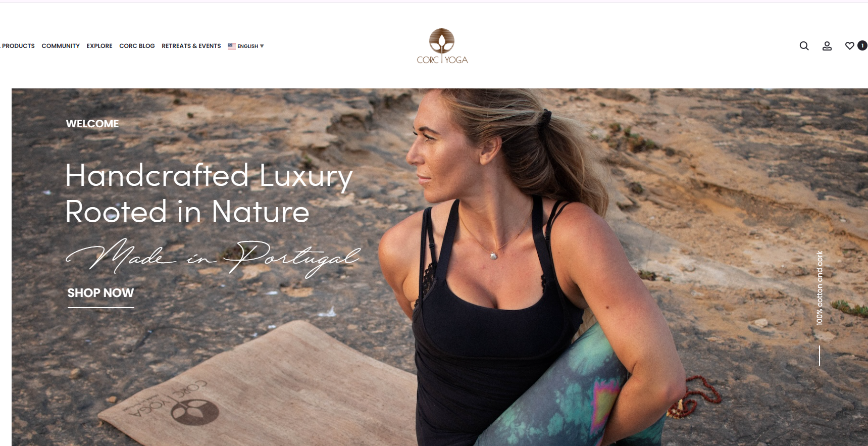Click the Shop Now link

pos(100,293)
